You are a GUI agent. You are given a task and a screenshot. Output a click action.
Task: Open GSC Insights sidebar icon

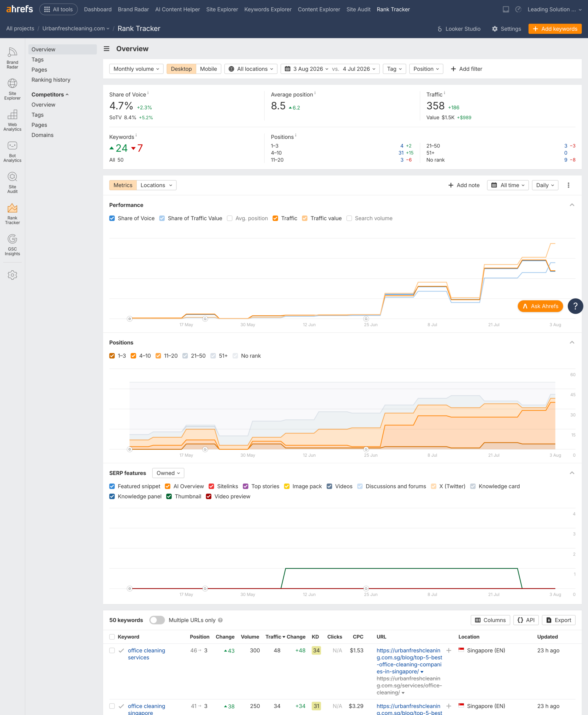click(x=12, y=245)
